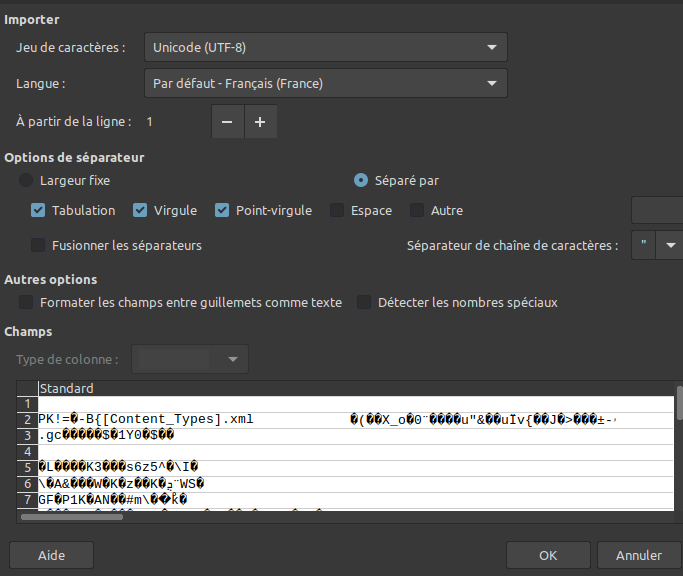Click row number 1 in preview
This screenshot has width=683, height=576.
coord(27,404)
